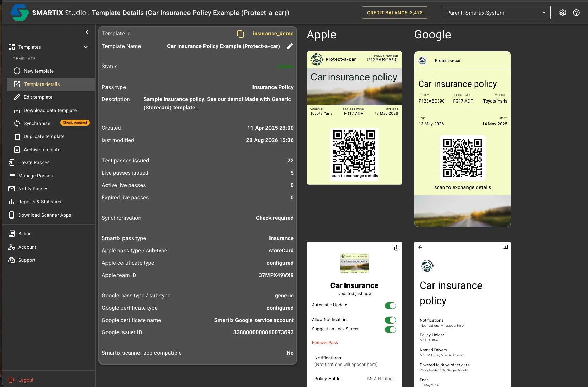Click the Billing receipt icon
The width and height of the screenshot is (588, 387).
pyautogui.click(x=12, y=234)
